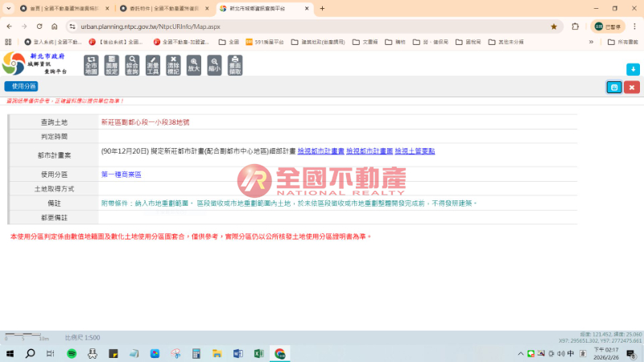Open the 綜合查詢 search tool
644x362 pixels.
pyautogui.click(x=132, y=64)
